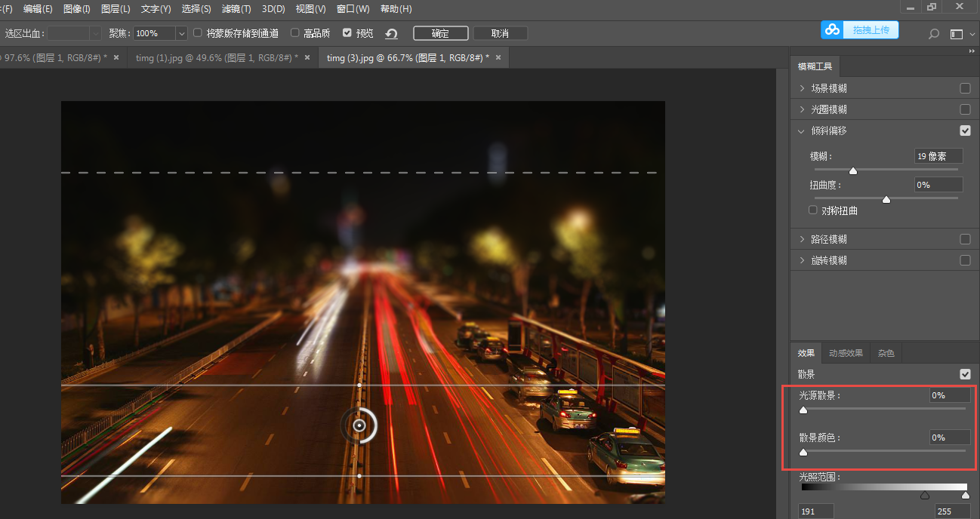980x519 pixels.
Task: Click the 取消 button
Action: (500, 33)
